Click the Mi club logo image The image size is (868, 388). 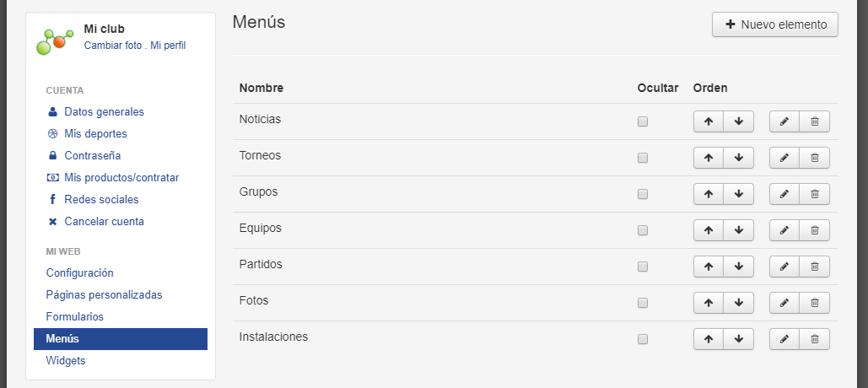(54, 41)
